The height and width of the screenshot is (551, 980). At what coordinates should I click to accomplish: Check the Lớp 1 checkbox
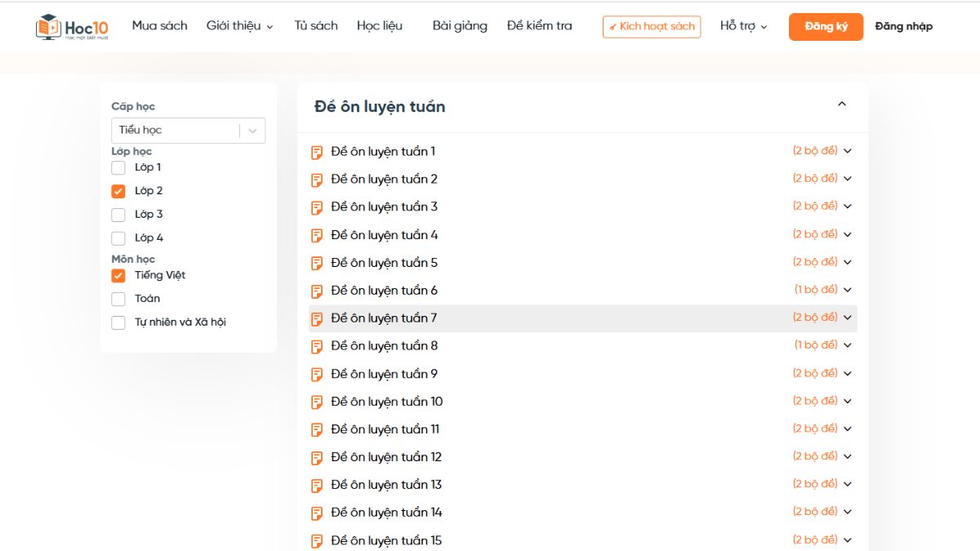coord(118,167)
